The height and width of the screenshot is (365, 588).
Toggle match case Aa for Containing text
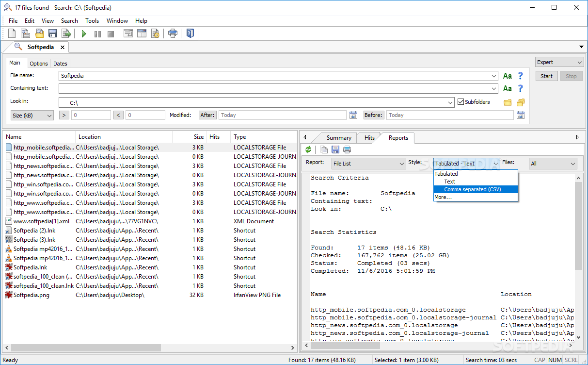point(508,88)
